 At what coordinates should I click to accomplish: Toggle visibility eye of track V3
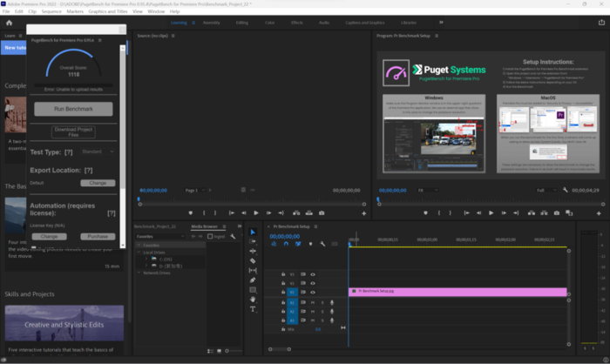(313, 274)
